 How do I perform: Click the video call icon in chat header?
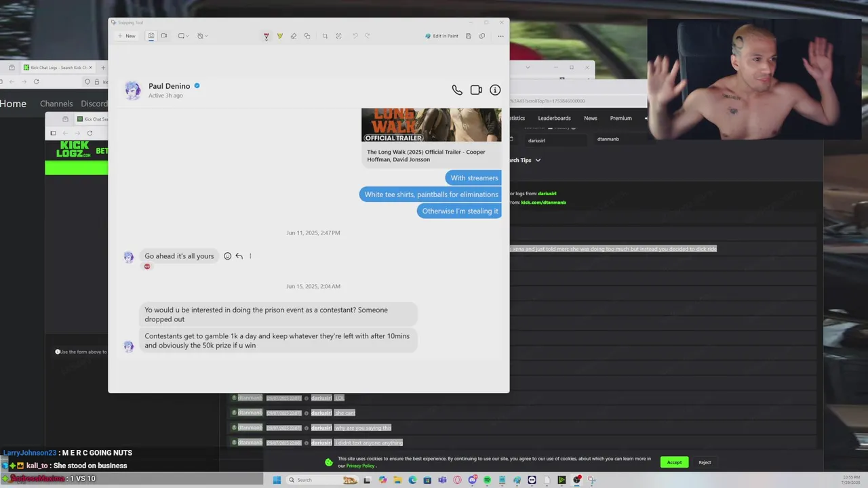click(x=476, y=90)
